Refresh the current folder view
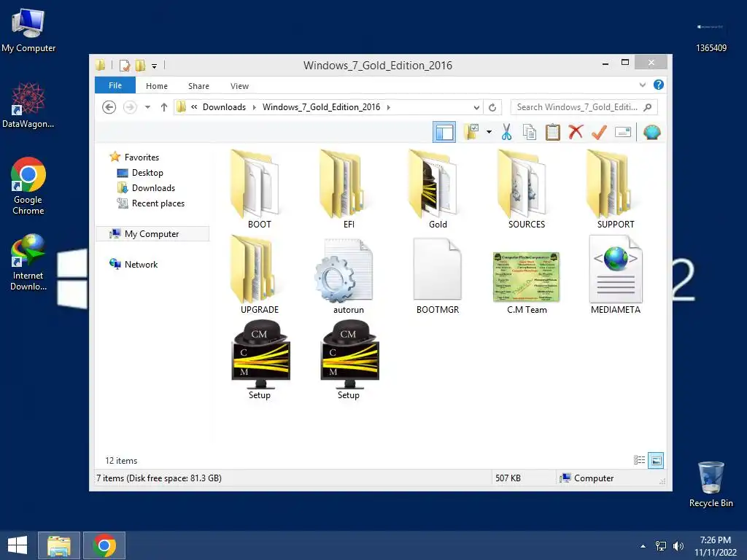The image size is (747, 560). pyautogui.click(x=492, y=107)
